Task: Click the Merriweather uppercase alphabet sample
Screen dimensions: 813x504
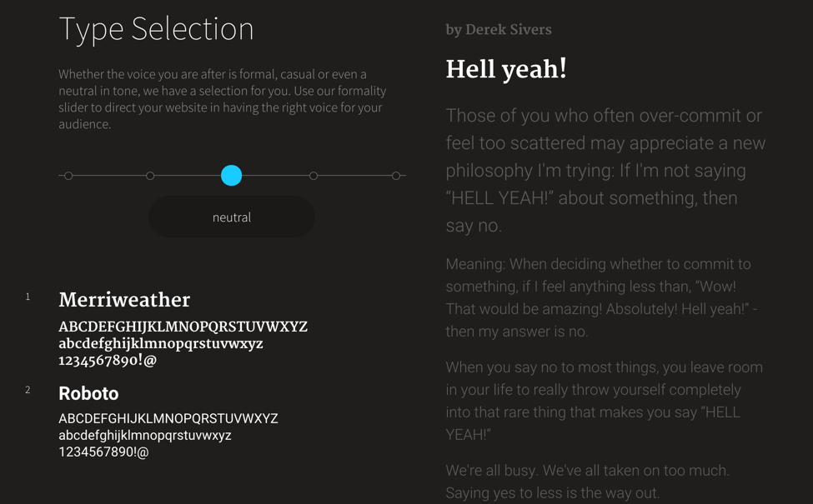Action: (x=183, y=327)
